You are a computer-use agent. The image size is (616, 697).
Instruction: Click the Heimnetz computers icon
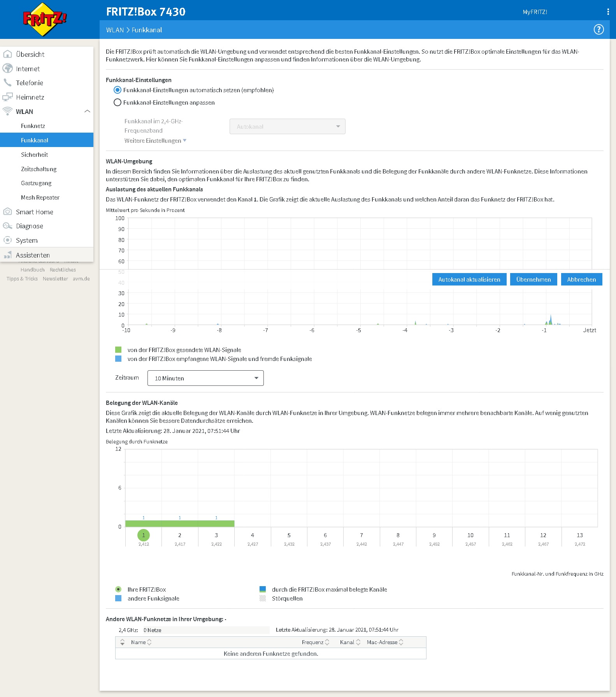(x=7, y=97)
